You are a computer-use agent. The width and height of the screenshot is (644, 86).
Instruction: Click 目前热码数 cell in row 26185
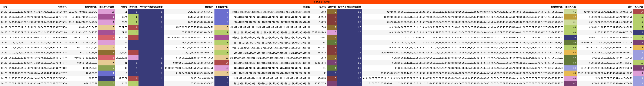click(571, 38)
